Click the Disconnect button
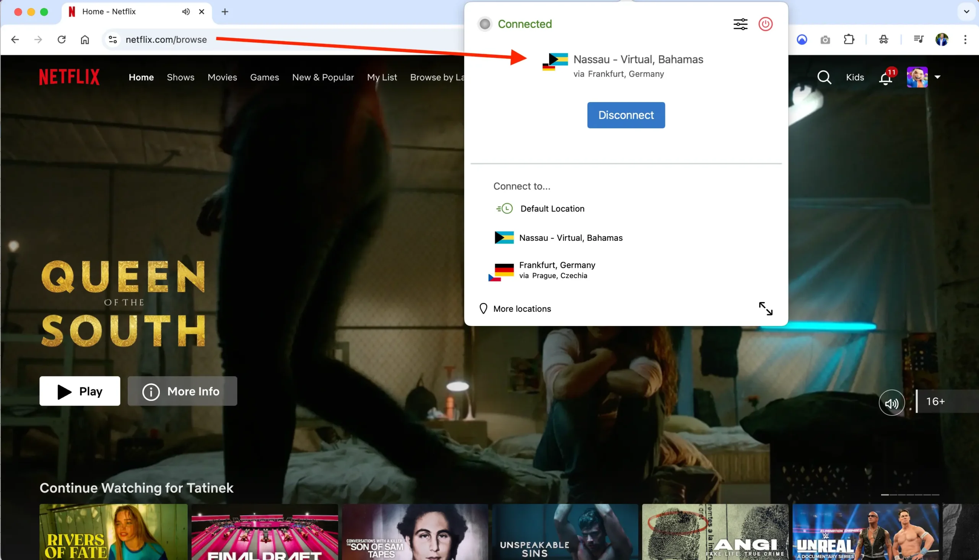 point(626,115)
